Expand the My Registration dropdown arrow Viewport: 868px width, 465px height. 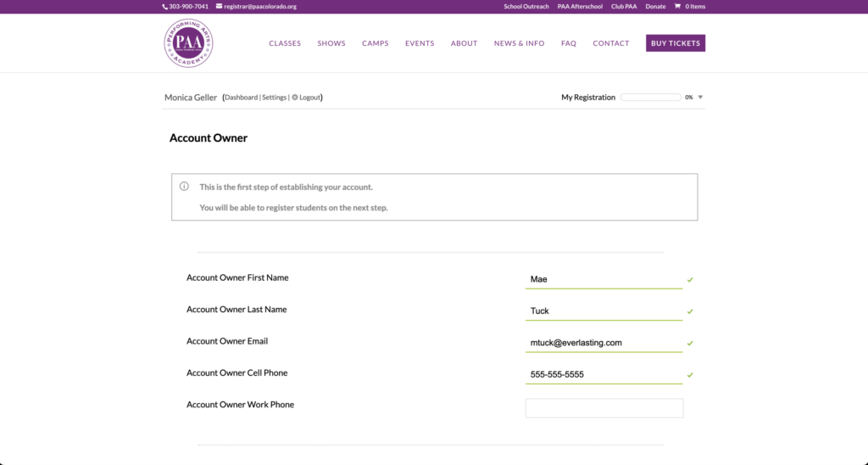(700, 98)
